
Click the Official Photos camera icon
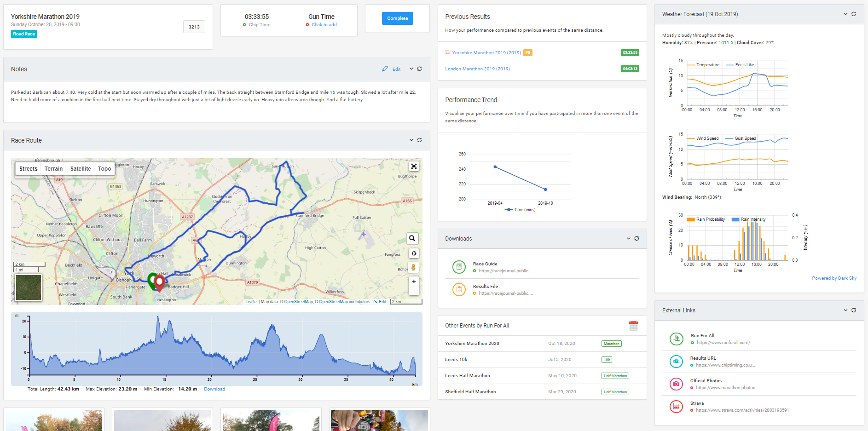point(676,384)
